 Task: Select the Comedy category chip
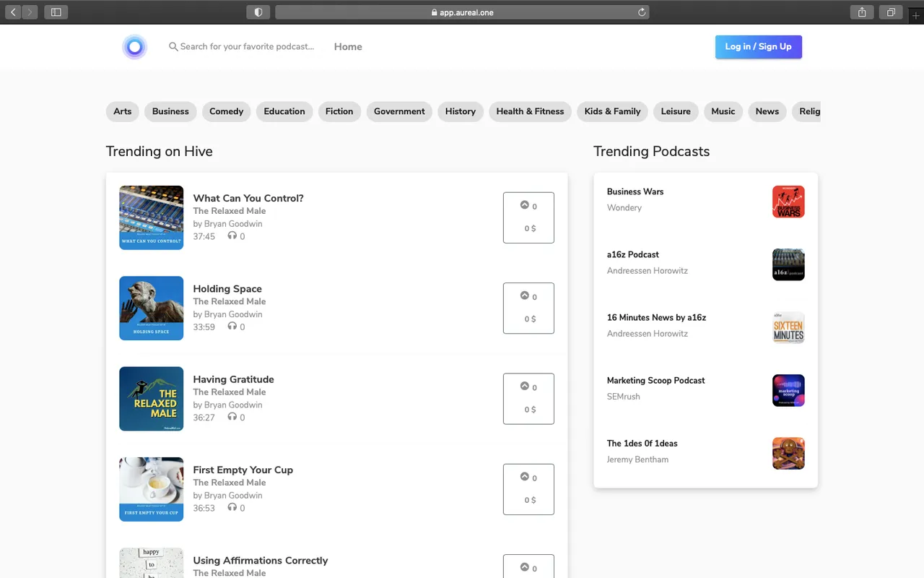tap(227, 111)
